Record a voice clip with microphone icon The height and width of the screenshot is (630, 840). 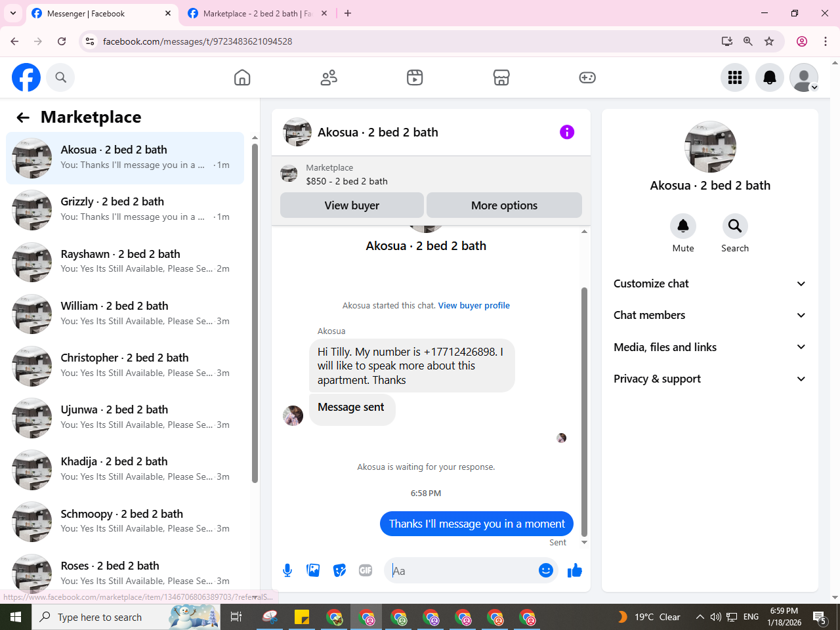click(287, 570)
